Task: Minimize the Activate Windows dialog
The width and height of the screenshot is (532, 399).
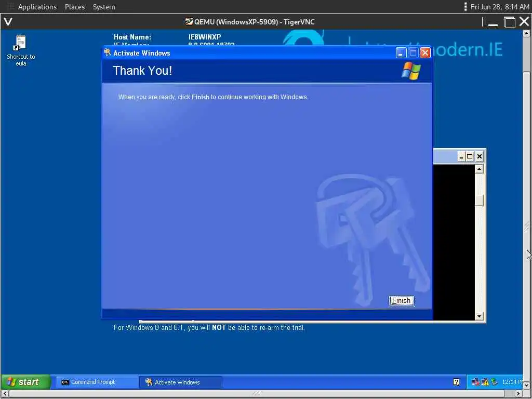Action: (x=401, y=52)
